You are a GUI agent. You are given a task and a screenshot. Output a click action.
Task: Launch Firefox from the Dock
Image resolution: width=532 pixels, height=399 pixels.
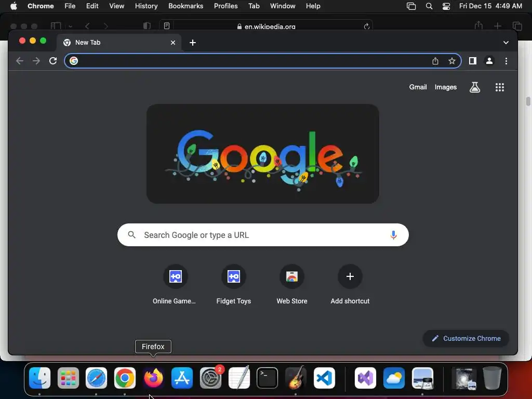click(x=153, y=378)
